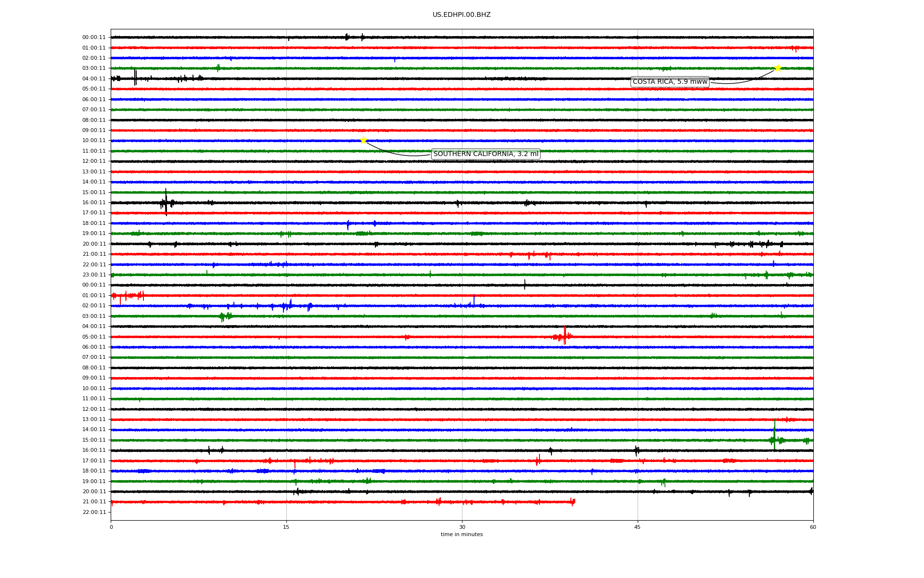Click the 22:00:11 row label at bottom
The image size is (924, 578).
pos(94,512)
